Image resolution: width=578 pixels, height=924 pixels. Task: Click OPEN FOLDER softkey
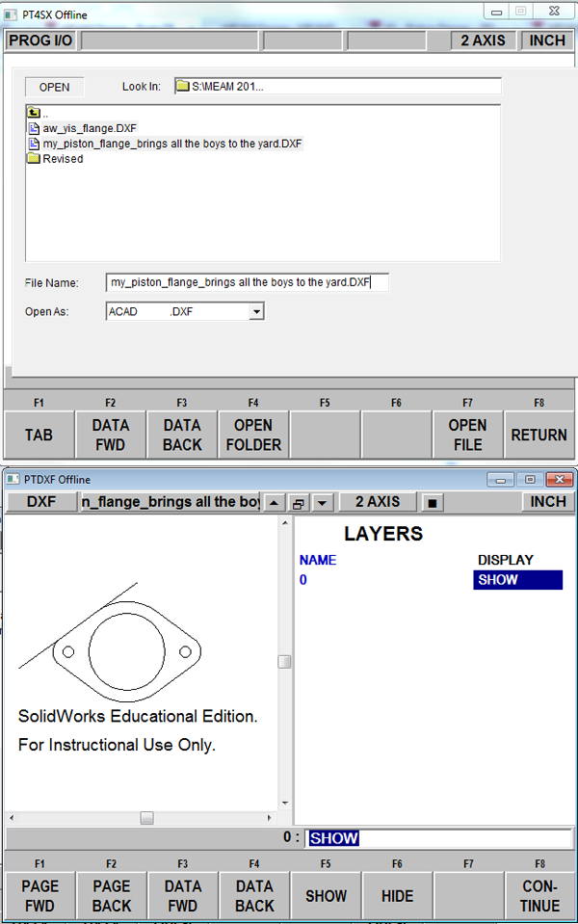253,435
